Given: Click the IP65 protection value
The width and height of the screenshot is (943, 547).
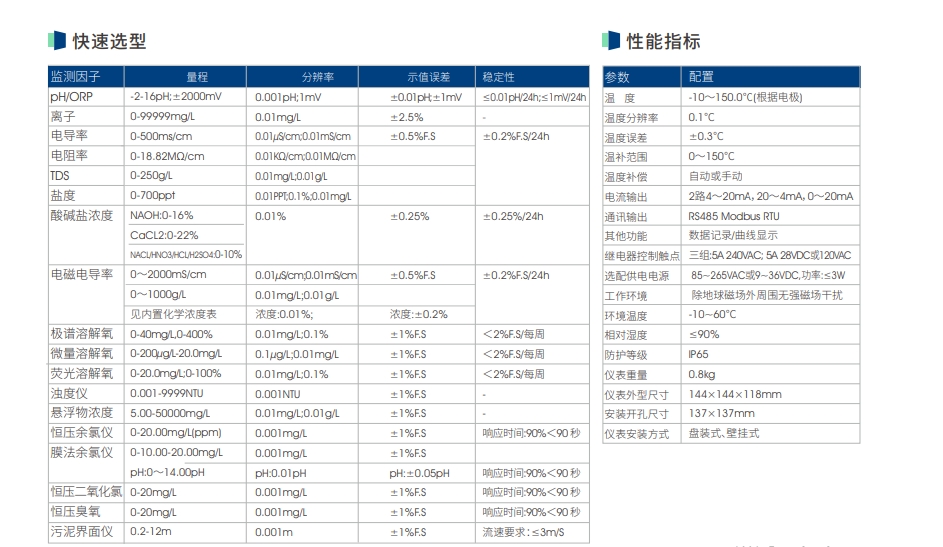Looking at the screenshot, I should (x=698, y=354).
